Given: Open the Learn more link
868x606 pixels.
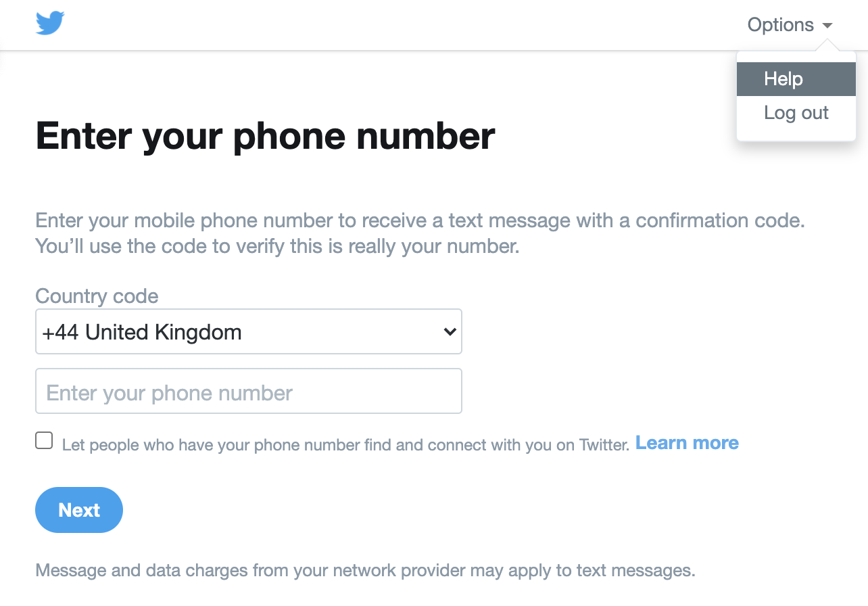Looking at the screenshot, I should (x=687, y=443).
